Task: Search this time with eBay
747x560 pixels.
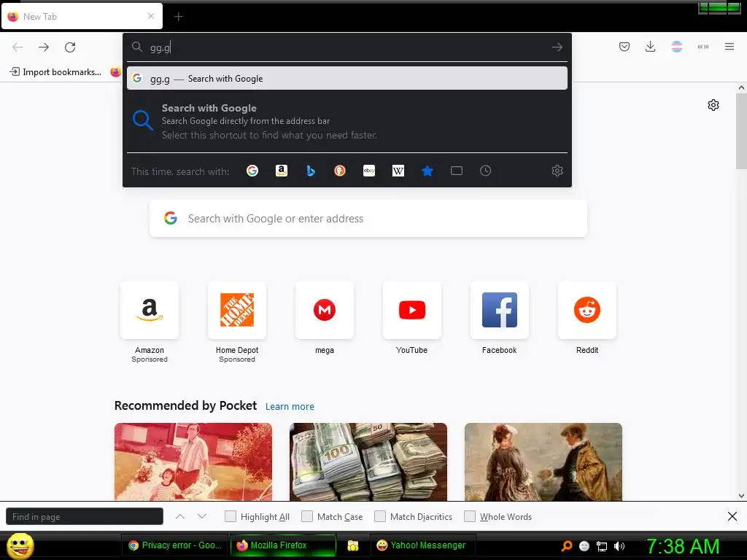Action: 369,171
